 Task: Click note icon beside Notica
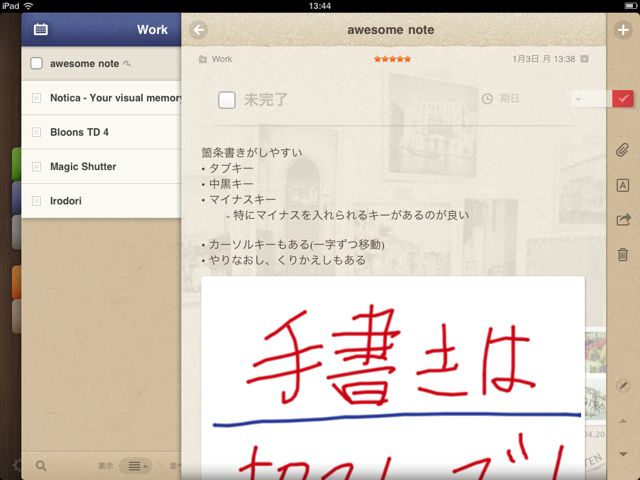tap(36, 98)
